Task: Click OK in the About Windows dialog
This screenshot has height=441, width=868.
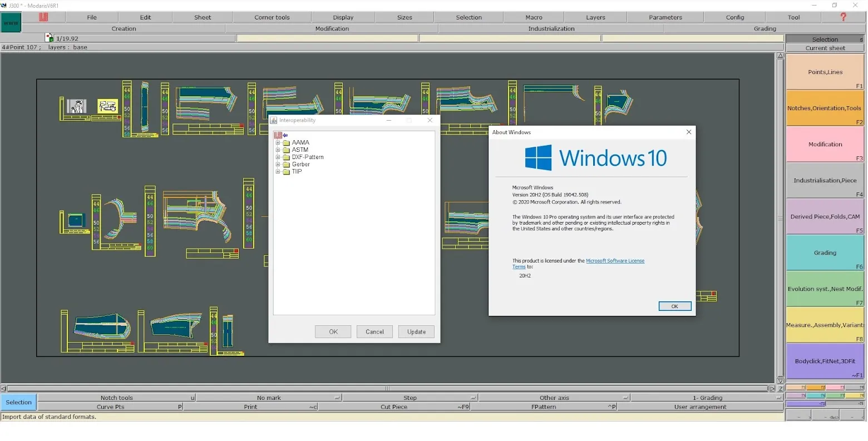Action: pyautogui.click(x=674, y=306)
